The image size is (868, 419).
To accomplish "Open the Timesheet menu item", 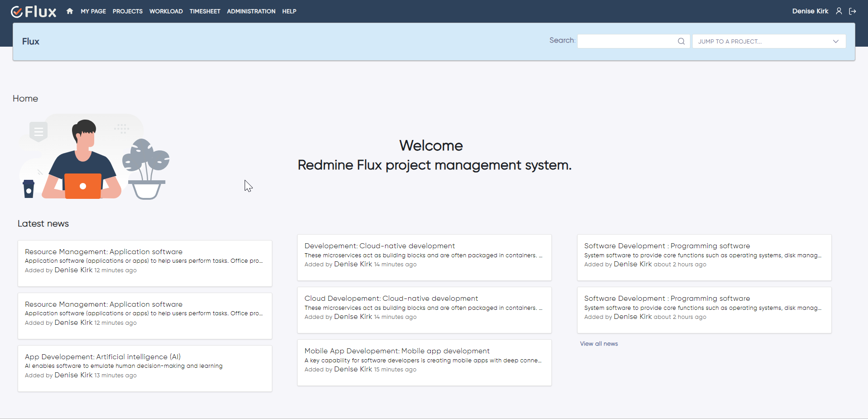I will [205, 11].
